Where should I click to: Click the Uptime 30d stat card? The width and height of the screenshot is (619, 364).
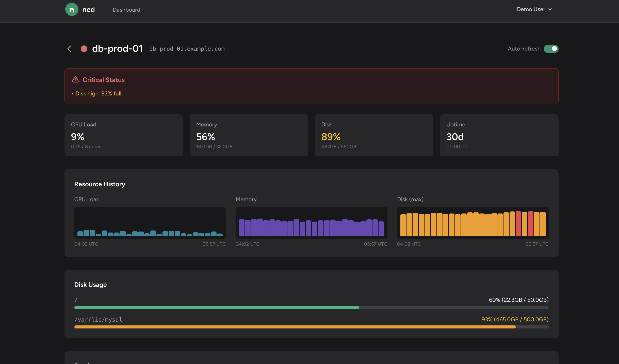(x=499, y=135)
